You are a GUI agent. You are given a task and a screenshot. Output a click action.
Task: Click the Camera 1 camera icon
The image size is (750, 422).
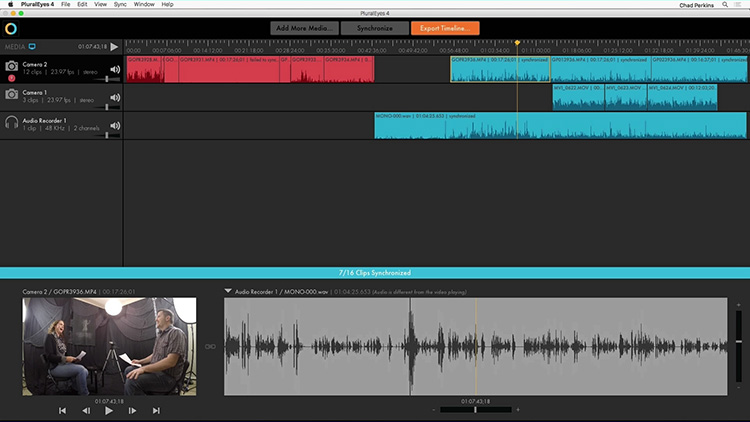click(x=11, y=94)
